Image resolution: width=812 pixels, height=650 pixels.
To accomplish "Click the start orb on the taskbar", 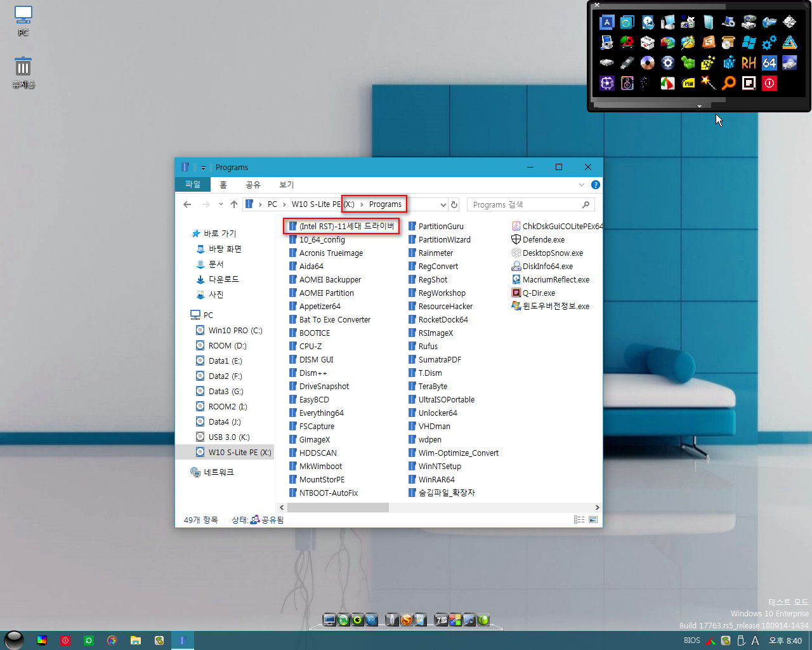I will (14, 640).
